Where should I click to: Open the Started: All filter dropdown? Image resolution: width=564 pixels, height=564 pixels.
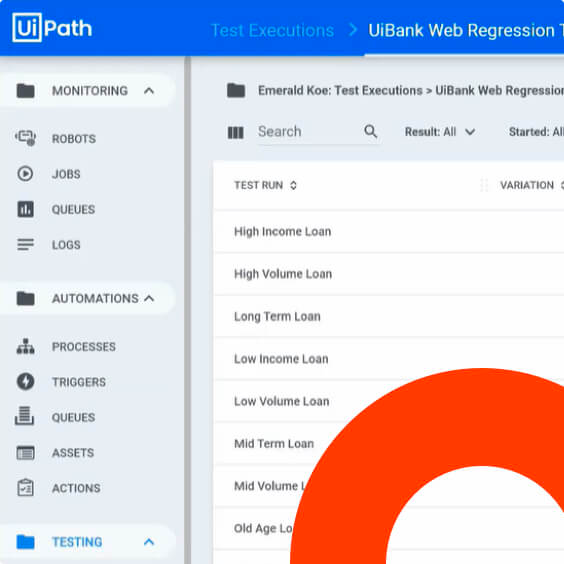click(x=536, y=132)
